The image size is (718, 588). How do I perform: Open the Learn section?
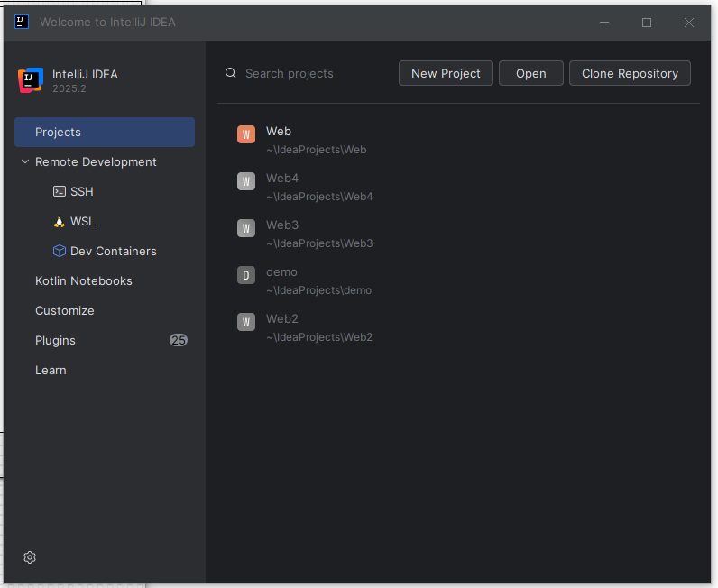[51, 370]
